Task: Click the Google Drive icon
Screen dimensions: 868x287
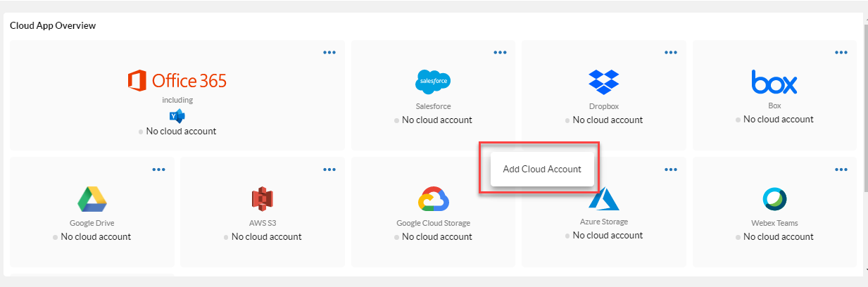Action: [92, 199]
